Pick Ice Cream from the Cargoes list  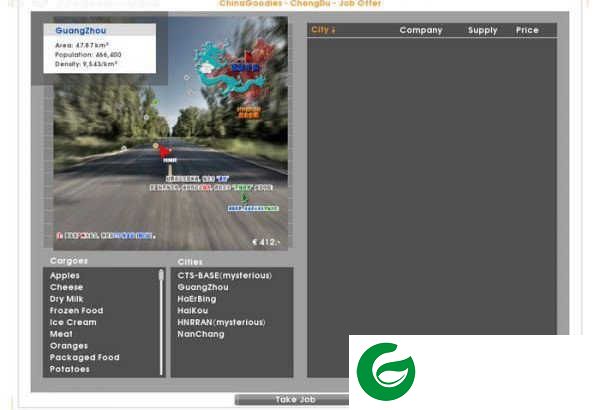73,322
